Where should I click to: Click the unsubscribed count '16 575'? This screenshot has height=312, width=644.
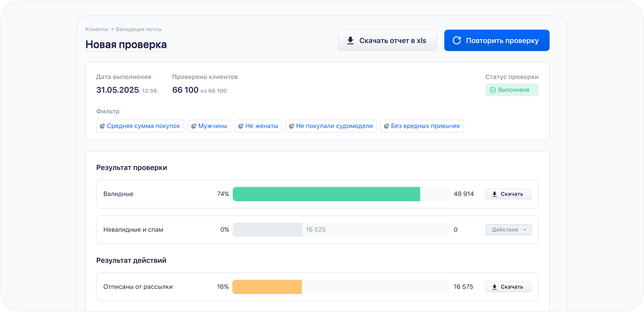(x=463, y=287)
